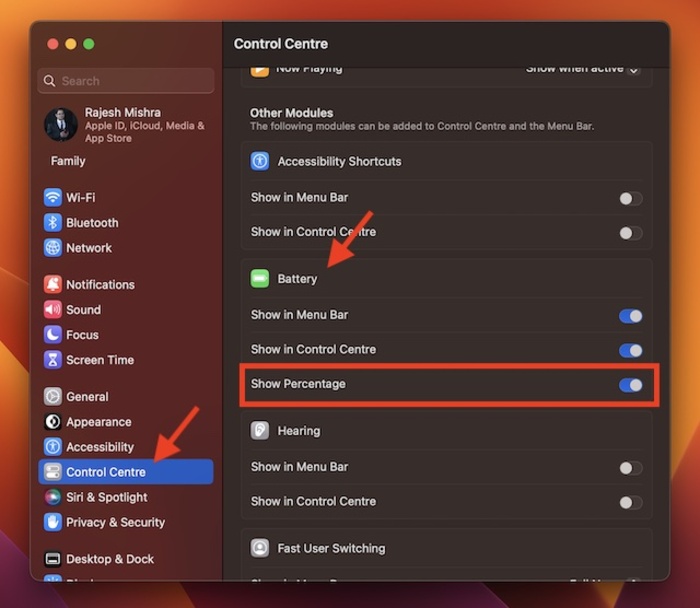Click the Bluetooth icon in sidebar
The image size is (700, 608).
53,222
